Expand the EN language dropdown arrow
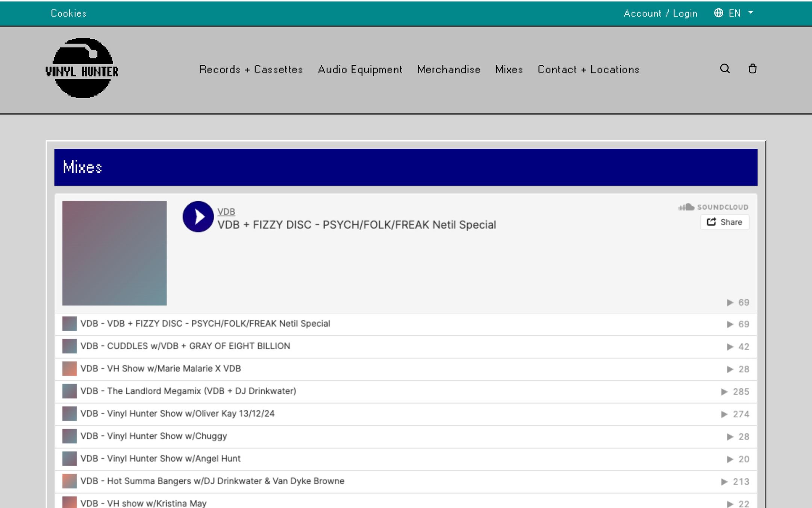812x508 pixels. point(750,13)
